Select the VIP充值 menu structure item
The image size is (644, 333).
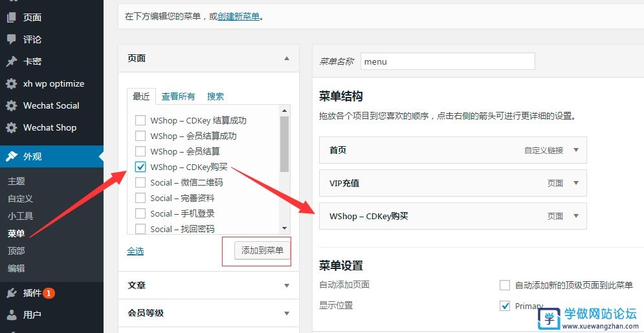point(453,183)
